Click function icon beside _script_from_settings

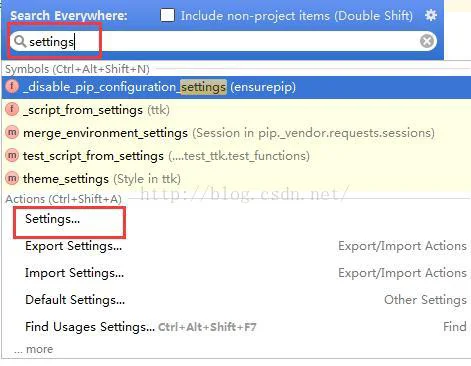12,109
